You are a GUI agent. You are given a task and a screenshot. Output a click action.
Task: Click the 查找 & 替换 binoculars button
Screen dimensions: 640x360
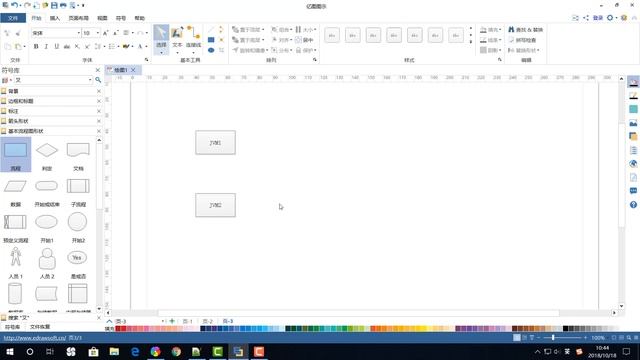525,30
